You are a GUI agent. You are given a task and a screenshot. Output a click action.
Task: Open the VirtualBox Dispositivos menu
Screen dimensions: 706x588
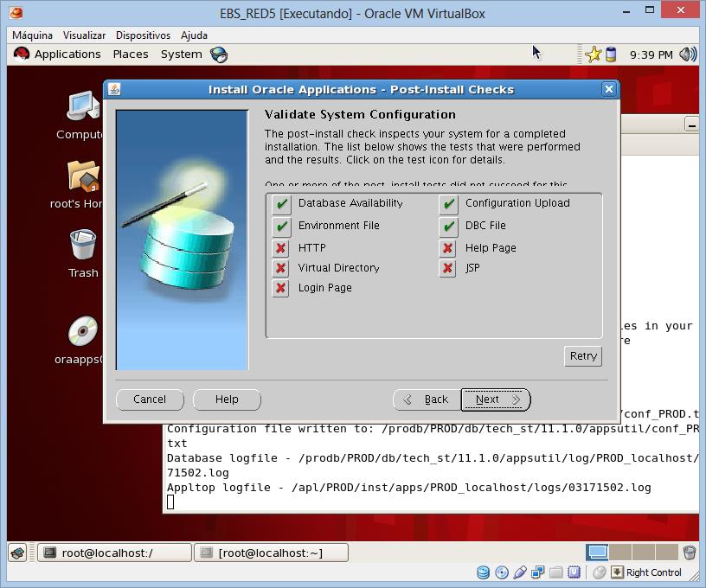[143, 35]
